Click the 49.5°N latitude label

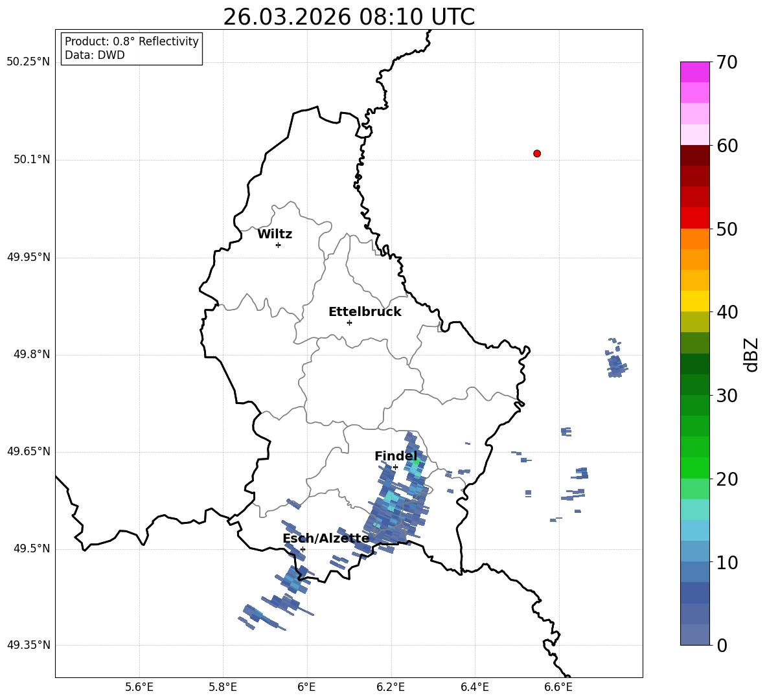(32, 548)
